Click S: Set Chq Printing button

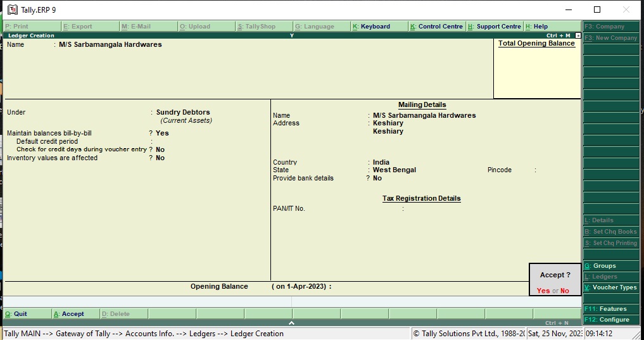pos(611,243)
